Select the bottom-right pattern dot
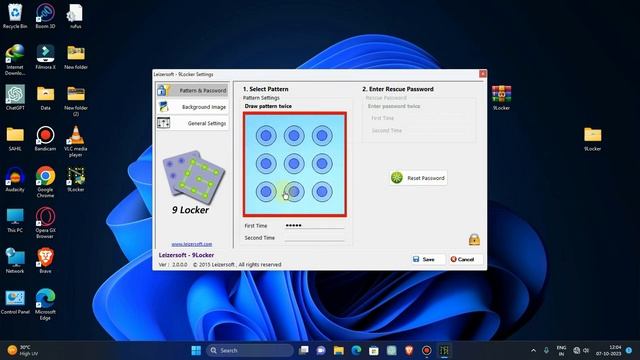640x360 pixels. (x=322, y=191)
